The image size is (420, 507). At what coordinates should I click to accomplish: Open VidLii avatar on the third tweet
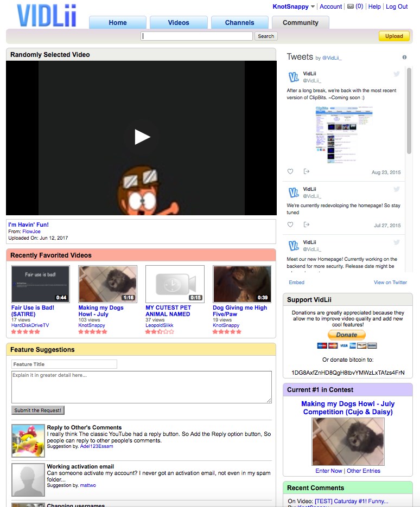pyautogui.click(x=294, y=246)
